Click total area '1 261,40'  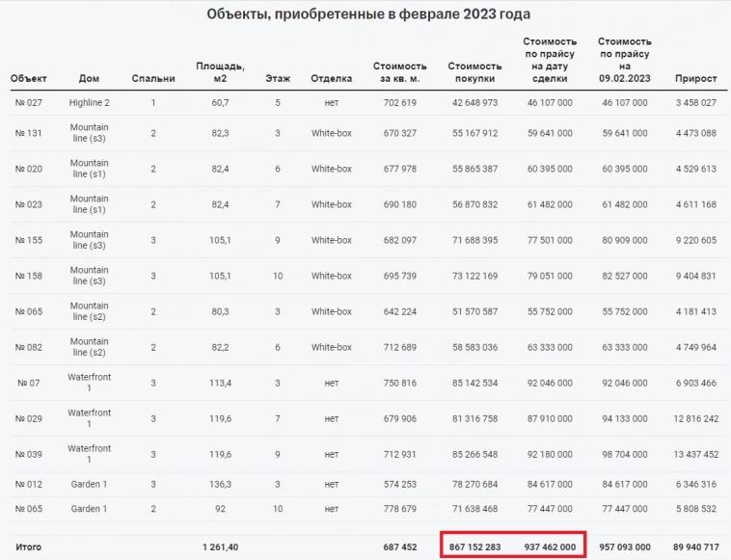coord(220,547)
